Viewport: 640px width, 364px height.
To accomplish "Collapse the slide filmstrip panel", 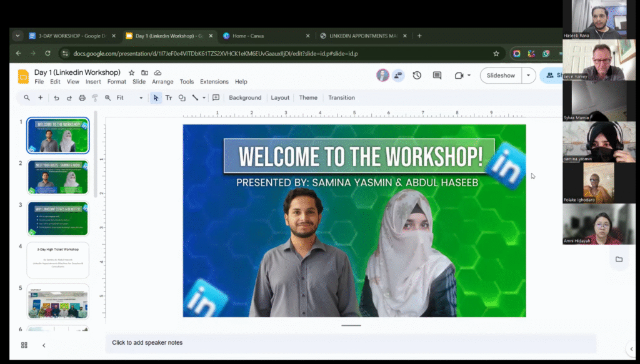I will [x=44, y=345].
